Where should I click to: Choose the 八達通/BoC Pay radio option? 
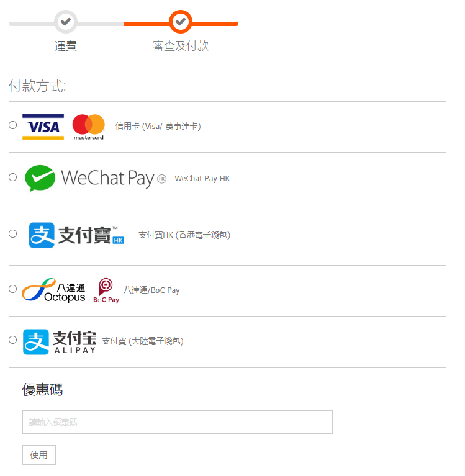pyautogui.click(x=13, y=289)
